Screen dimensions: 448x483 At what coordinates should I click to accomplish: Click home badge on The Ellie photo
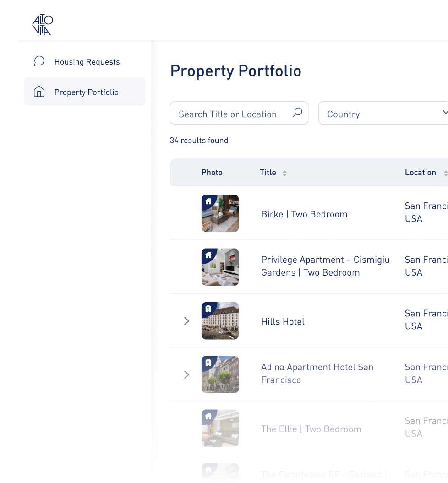208,416
